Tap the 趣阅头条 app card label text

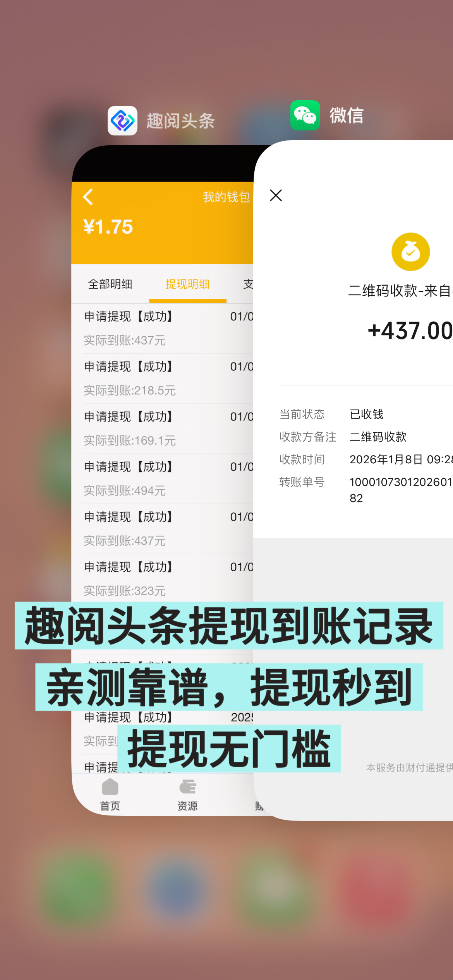point(180,121)
